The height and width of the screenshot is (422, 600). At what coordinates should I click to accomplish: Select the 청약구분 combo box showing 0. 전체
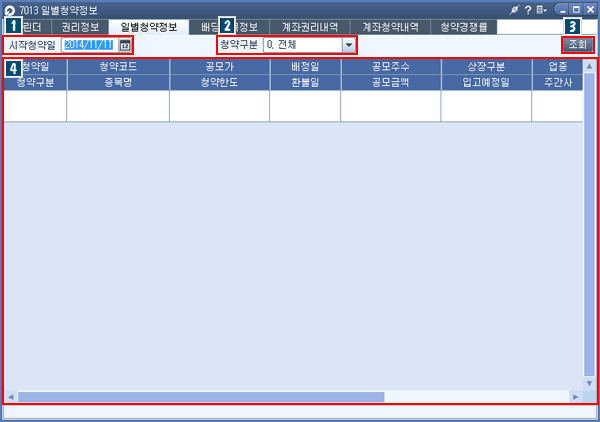tap(309, 45)
